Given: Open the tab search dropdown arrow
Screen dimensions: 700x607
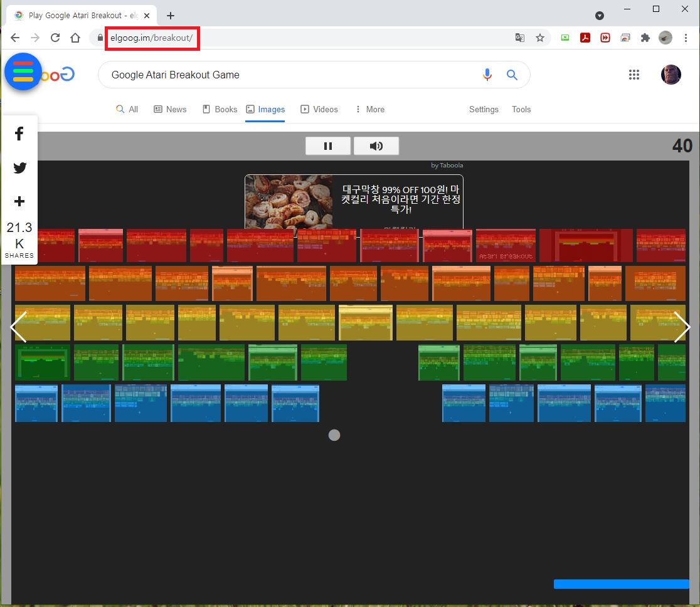Looking at the screenshot, I should [600, 16].
